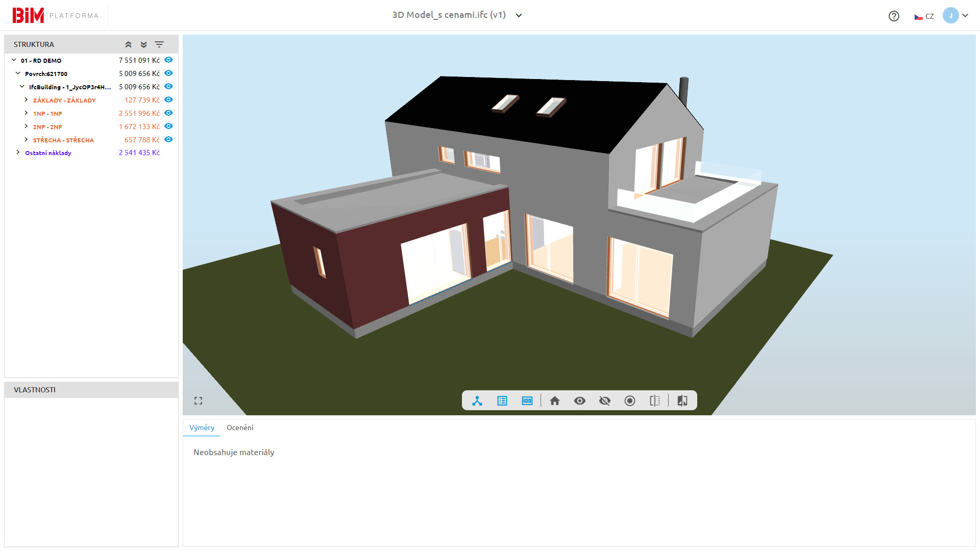Click the structure tree icon in viewer toolbar
Screen dimensions: 980x551
pyautogui.click(x=477, y=401)
